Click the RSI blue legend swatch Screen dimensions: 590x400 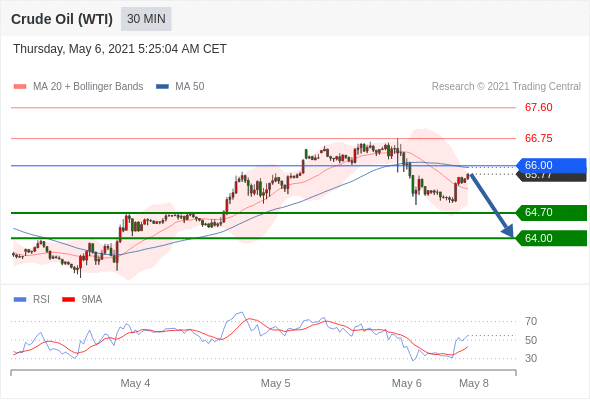tap(20, 300)
